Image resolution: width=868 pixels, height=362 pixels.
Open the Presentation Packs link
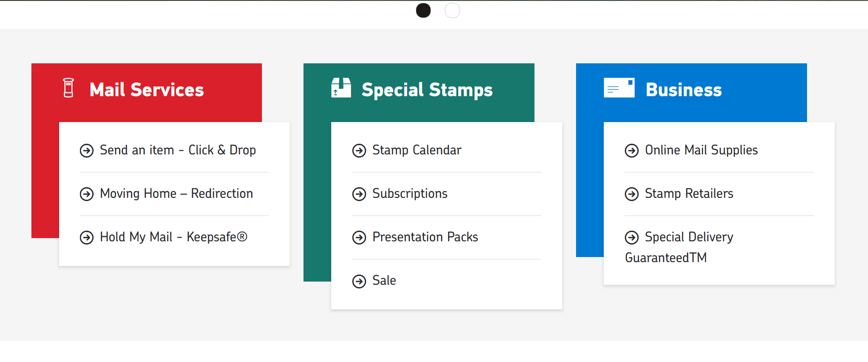pos(425,237)
